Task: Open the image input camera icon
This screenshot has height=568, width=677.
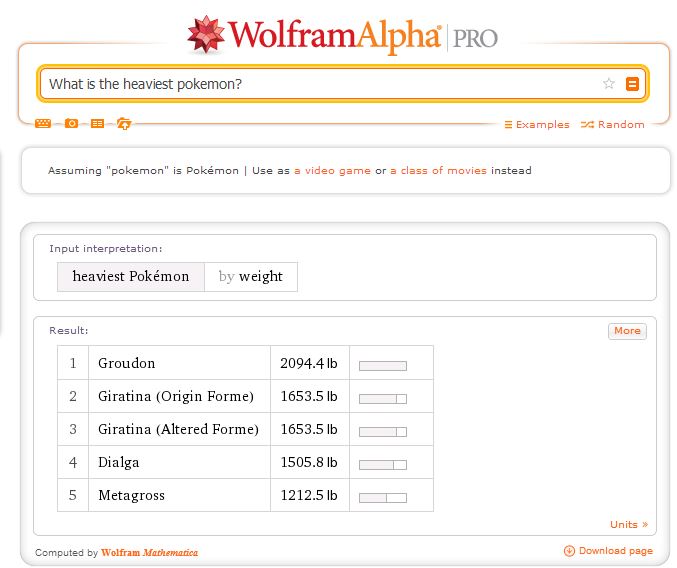Action: coord(71,124)
